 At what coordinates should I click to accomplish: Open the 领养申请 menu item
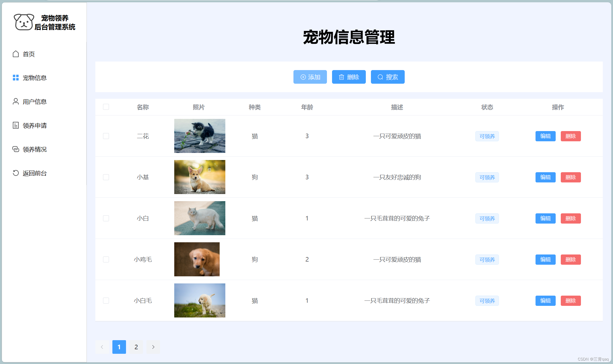[35, 125]
